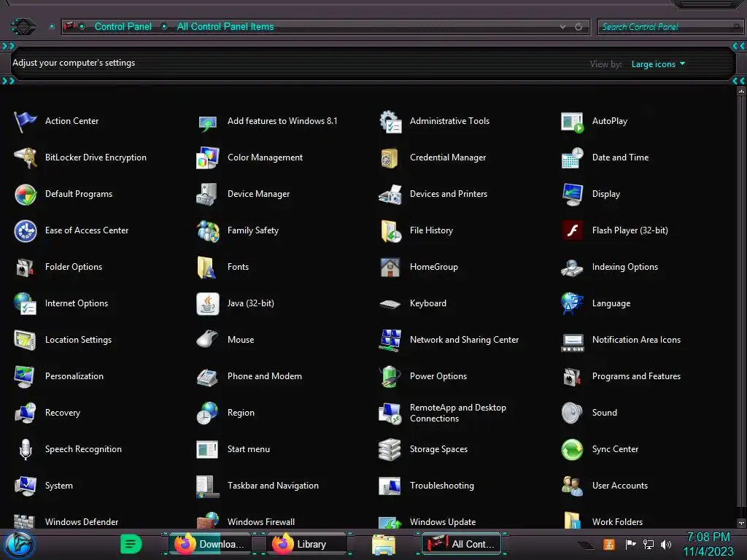This screenshot has height=560, width=747.
Task: Open the Family Safety icon
Action: tap(208, 231)
